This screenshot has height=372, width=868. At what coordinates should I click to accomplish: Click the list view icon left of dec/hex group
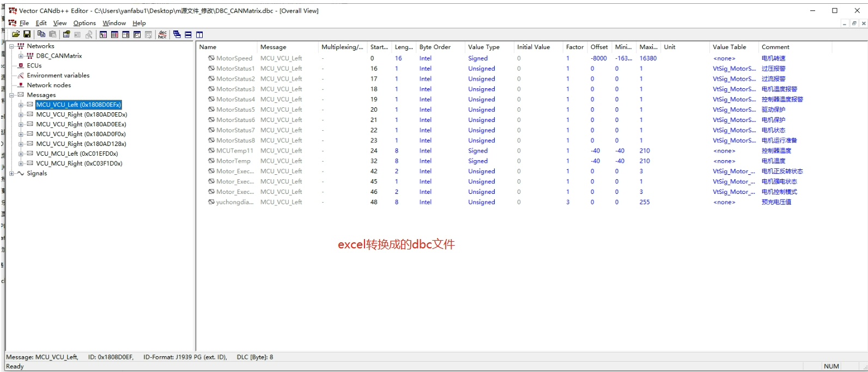click(148, 34)
